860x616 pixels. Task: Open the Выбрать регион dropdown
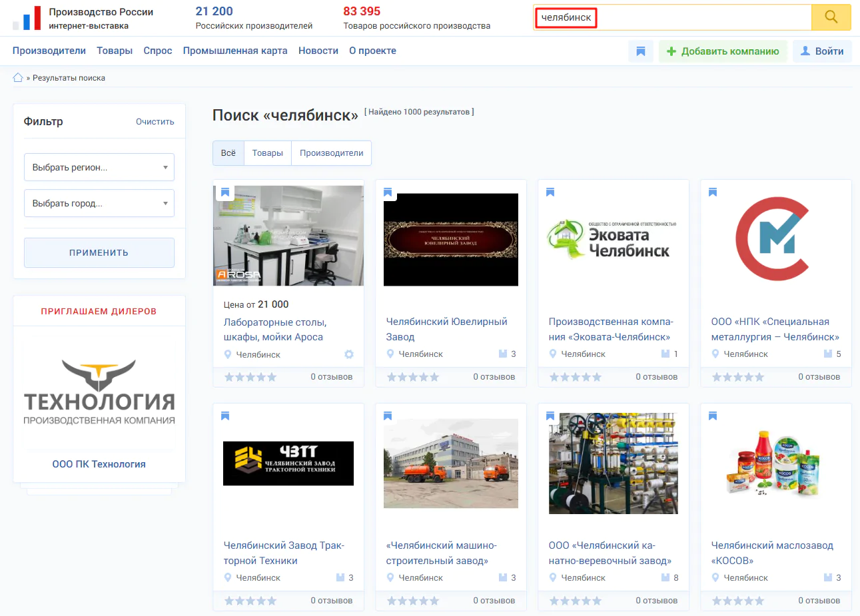[99, 167]
